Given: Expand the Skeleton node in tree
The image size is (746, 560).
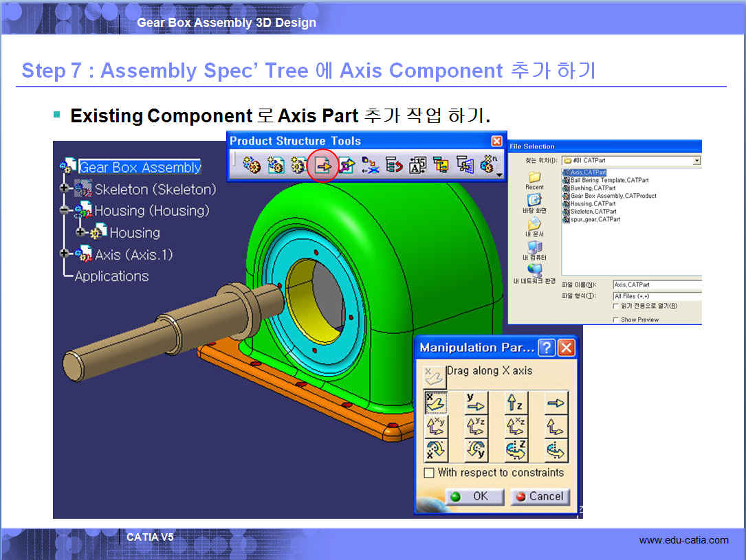Looking at the screenshot, I should 66,189.
